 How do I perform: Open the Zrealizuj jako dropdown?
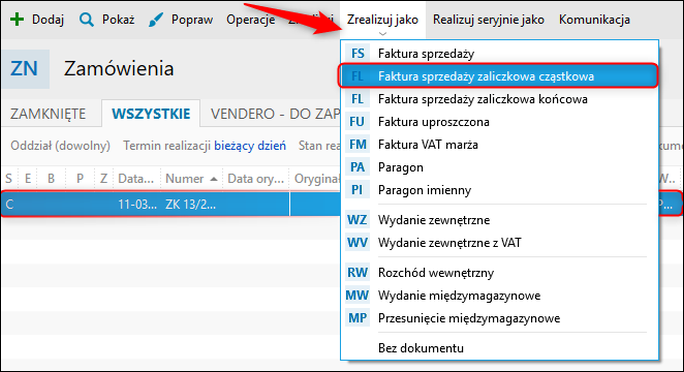(383, 20)
